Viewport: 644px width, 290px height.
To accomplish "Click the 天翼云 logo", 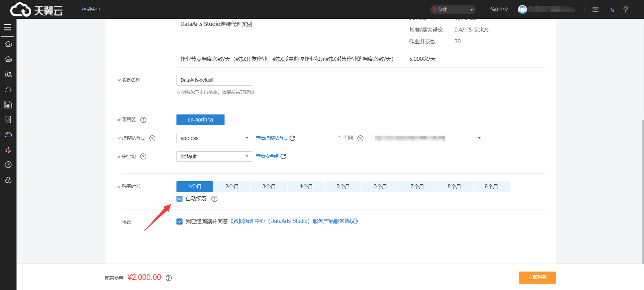I will click(x=36, y=9).
